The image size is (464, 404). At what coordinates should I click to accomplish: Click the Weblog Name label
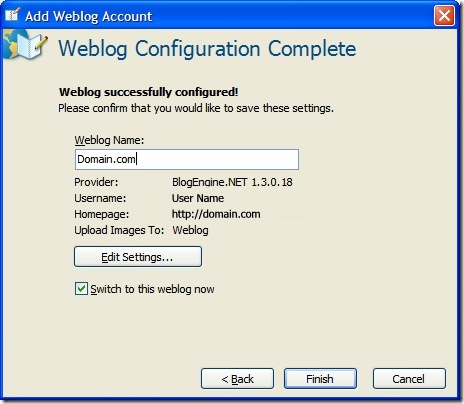point(109,140)
